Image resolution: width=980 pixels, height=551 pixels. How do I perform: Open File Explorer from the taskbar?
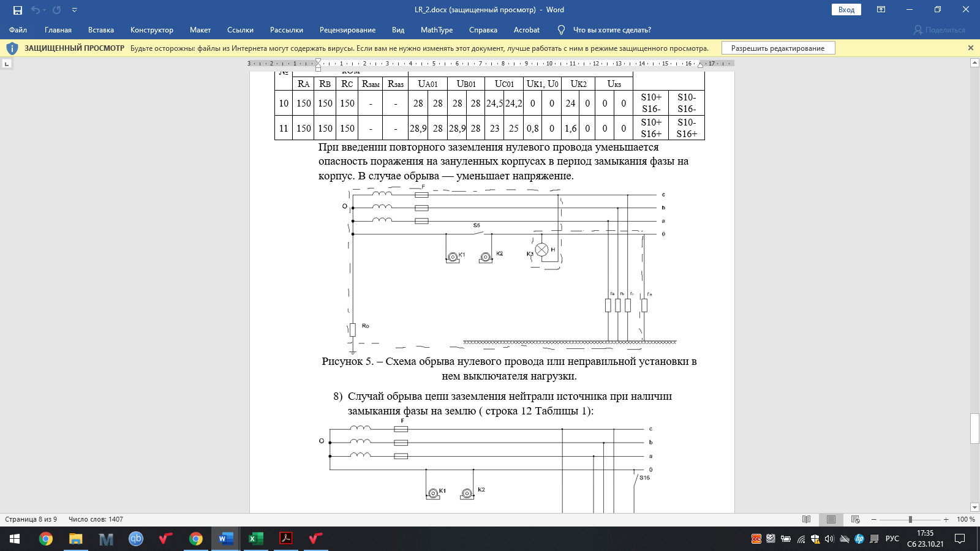pos(76,539)
